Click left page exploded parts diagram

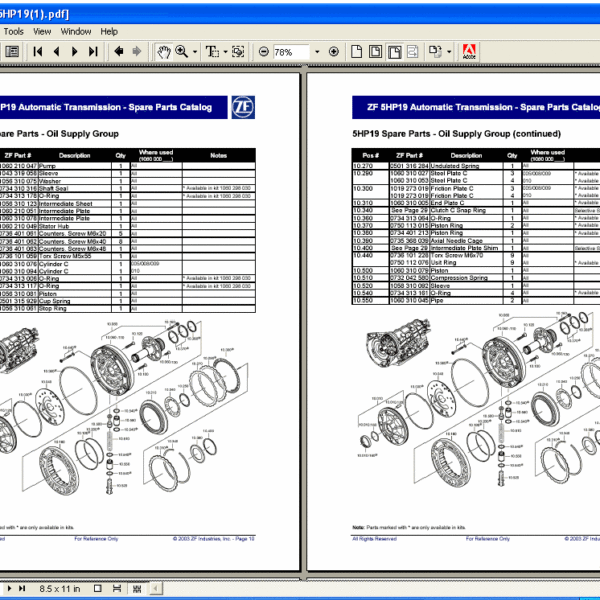click(126, 408)
